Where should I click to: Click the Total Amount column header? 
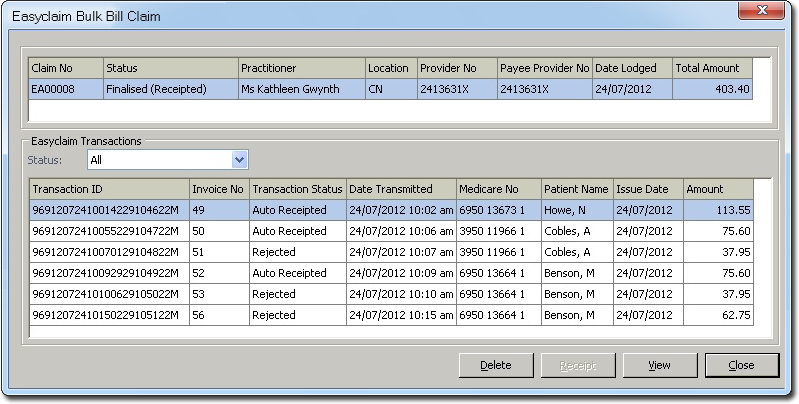pos(711,68)
